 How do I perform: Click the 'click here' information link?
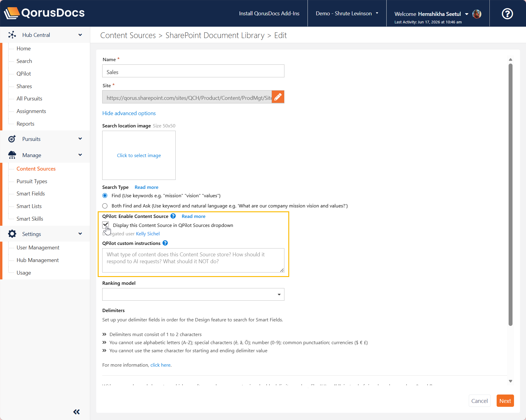click(160, 365)
